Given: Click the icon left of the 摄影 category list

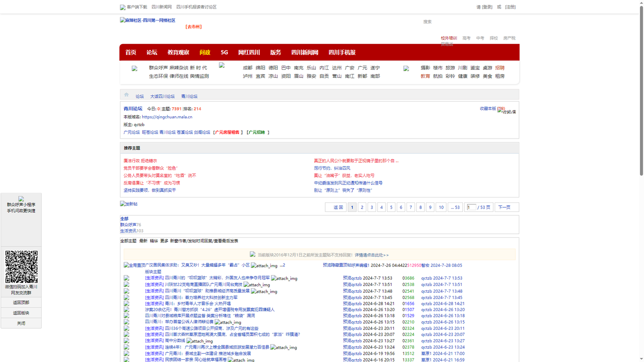Looking at the screenshot, I should click(x=406, y=68).
